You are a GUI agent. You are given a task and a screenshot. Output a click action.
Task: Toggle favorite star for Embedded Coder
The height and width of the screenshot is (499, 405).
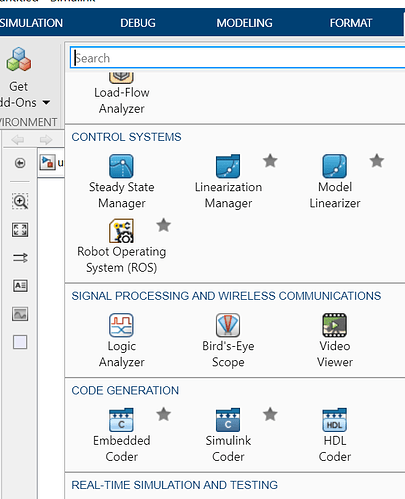pyautogui.click(x=163, y=414)
